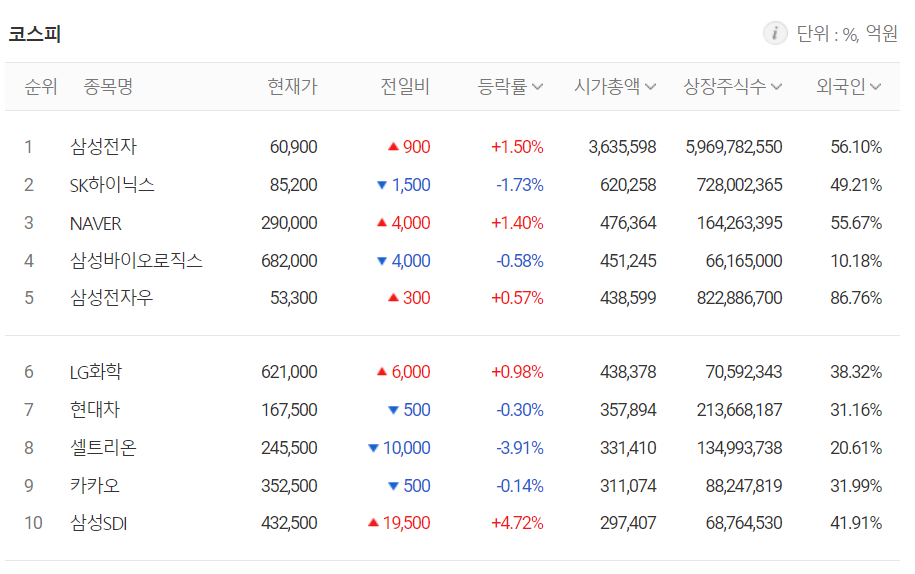Click foreign ownership 41.91%
Image resolution: width=915 pixels, height=574 pixels.
(856, 523)
